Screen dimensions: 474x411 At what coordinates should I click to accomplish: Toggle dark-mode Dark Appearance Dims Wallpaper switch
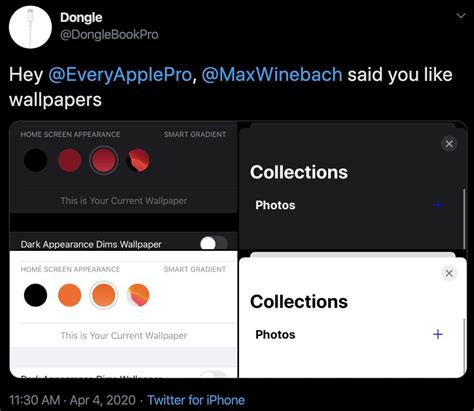(x=214, y=244)
